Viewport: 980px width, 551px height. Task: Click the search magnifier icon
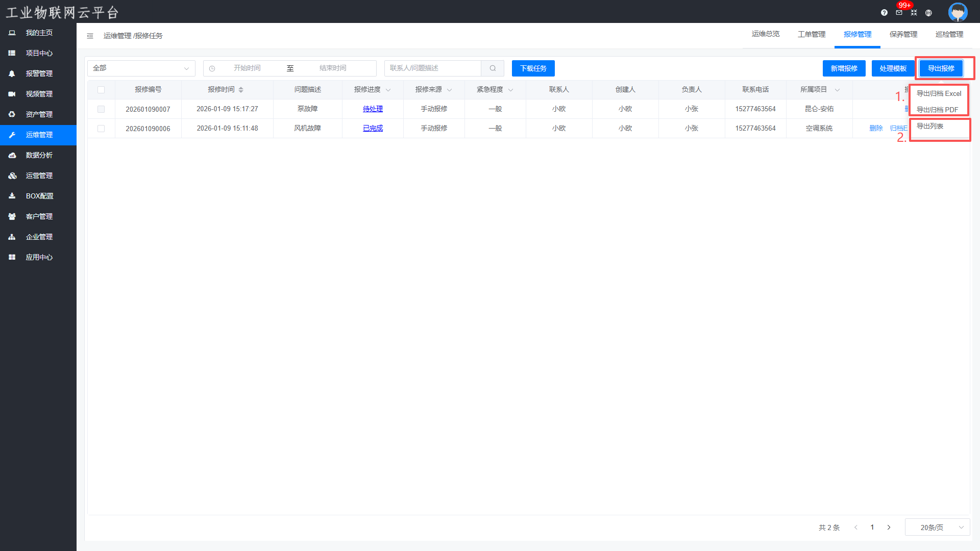(x=493, y=68)
